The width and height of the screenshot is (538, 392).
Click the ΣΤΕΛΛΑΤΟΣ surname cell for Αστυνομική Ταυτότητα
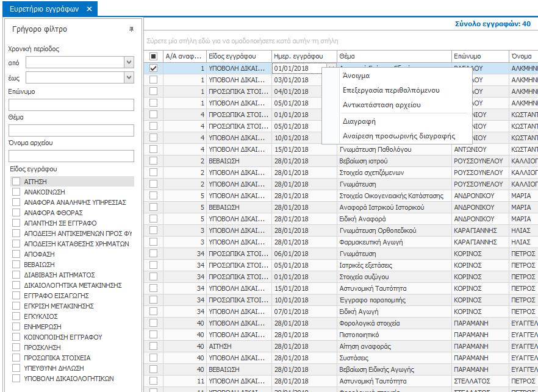tap(481, 381)
